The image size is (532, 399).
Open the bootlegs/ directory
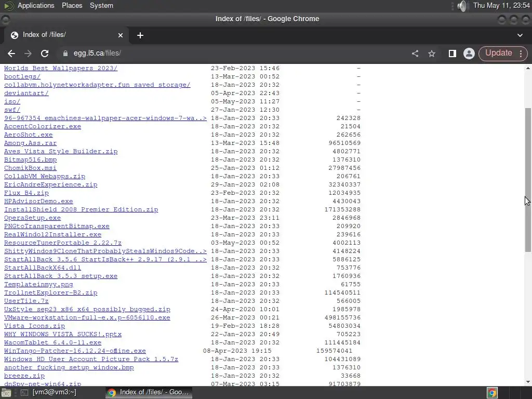coord(22,77)
